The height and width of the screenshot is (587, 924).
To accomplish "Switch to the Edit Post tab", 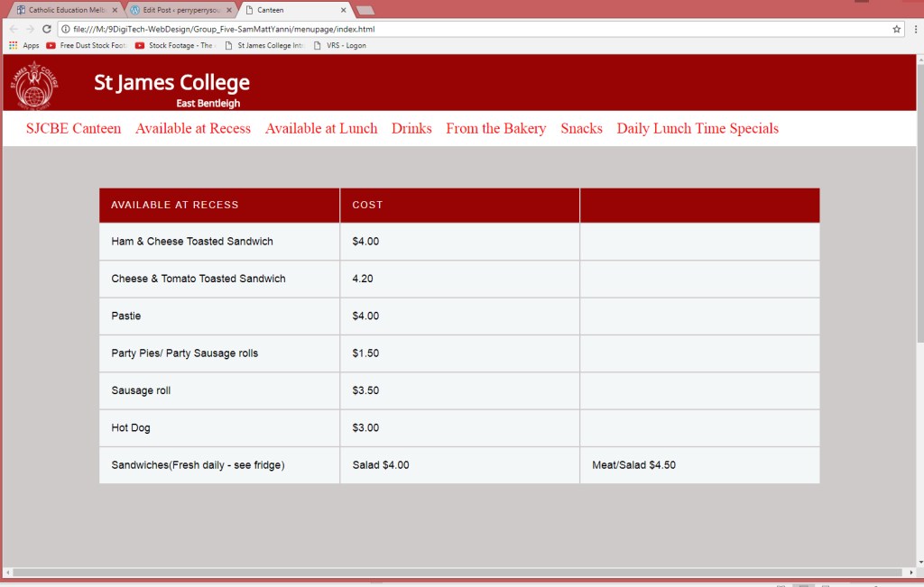I will [180, 10].
